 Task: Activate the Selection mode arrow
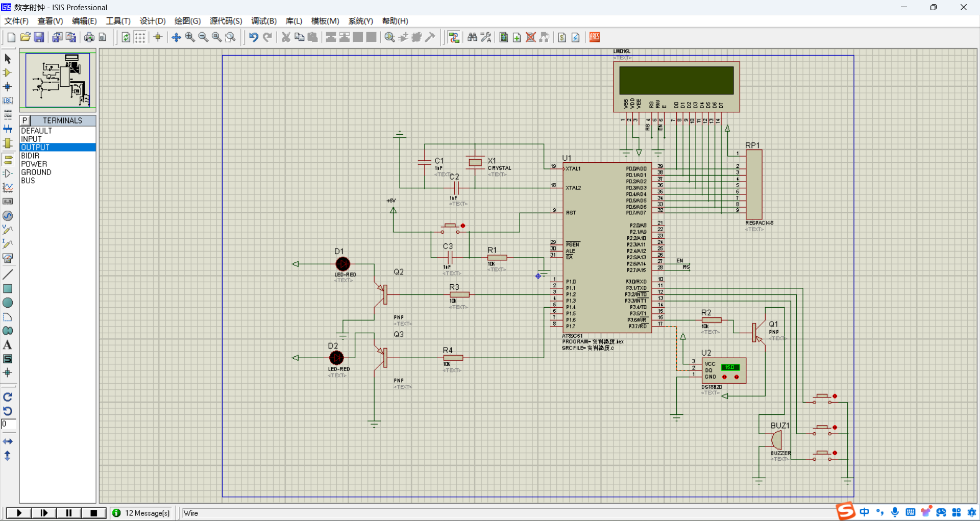coord(8,59)
